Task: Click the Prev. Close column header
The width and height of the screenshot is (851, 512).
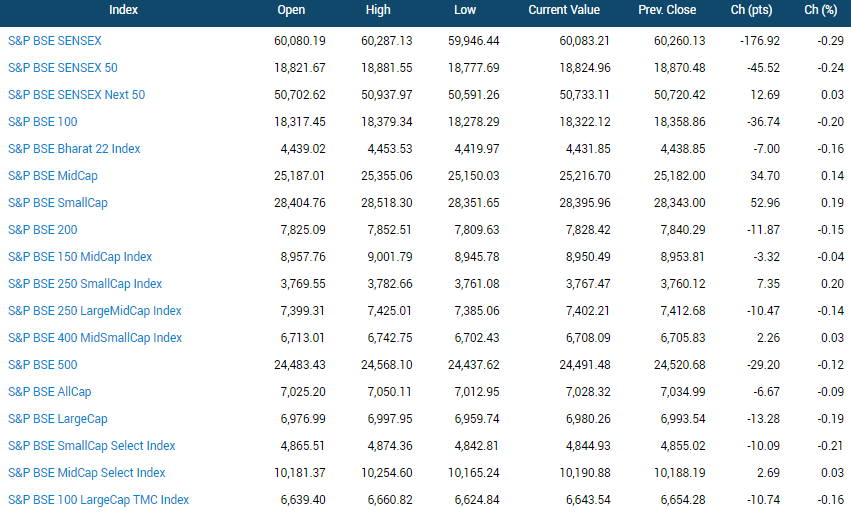Action: click(667, 10)
